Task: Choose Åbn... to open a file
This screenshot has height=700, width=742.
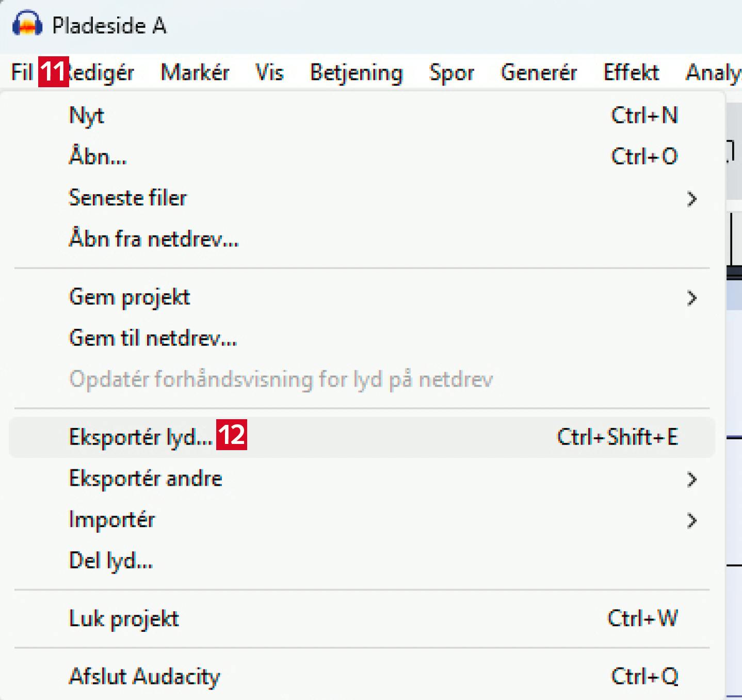Action: (x=98, y=156)
